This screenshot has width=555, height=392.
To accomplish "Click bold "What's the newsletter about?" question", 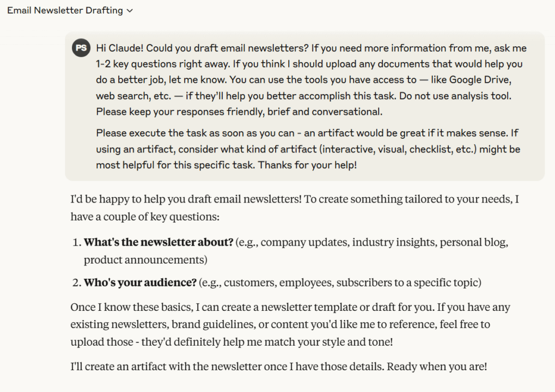I will [158, 242].
